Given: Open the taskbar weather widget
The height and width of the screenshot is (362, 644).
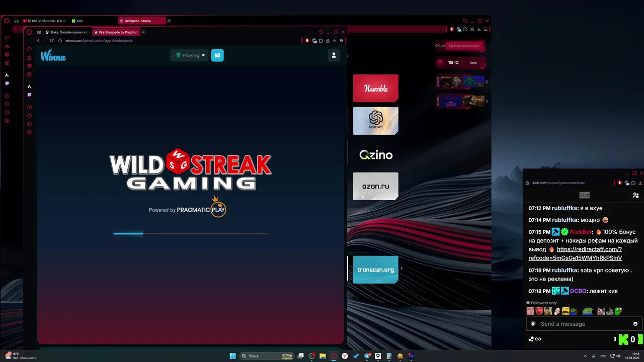Looking at the screenshot, I should [20, 356].
